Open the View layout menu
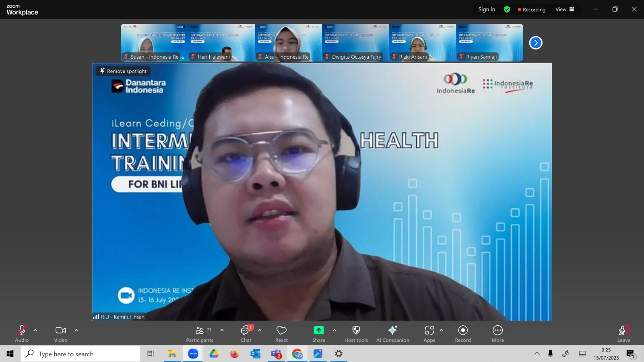644x362 pixels. (565, 9)
